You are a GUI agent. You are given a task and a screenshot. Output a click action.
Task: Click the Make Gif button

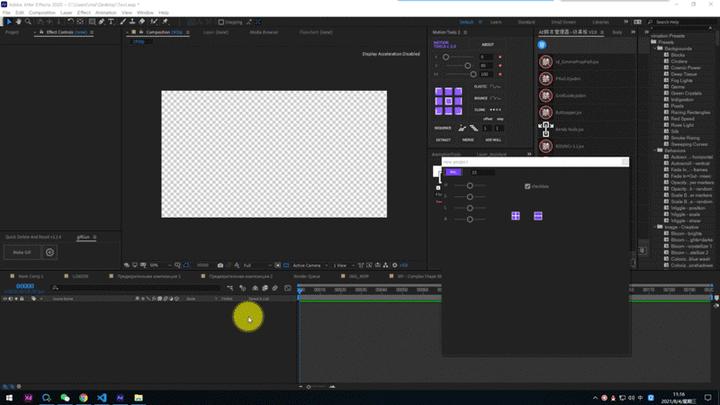pos(22,252)
